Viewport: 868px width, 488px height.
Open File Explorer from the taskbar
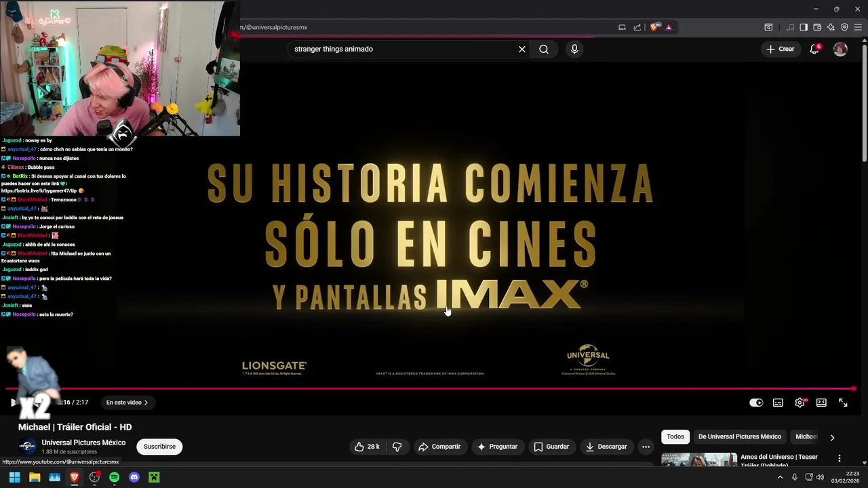click(x=35, y=477)
